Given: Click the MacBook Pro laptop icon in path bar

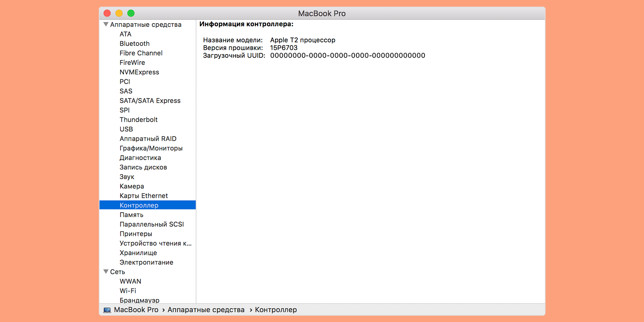Looking at the screenshot, I should (x=107, y=310).
